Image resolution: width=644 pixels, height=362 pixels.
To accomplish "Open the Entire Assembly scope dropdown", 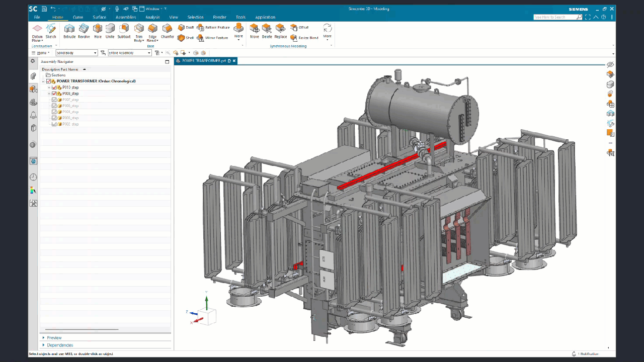I will tap(129, 53).
